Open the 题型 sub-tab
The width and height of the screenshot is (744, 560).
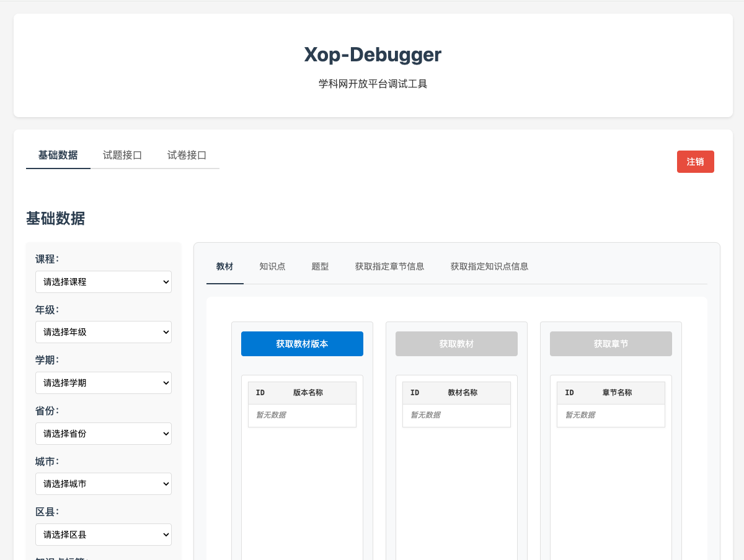click(x=320, y=267)
